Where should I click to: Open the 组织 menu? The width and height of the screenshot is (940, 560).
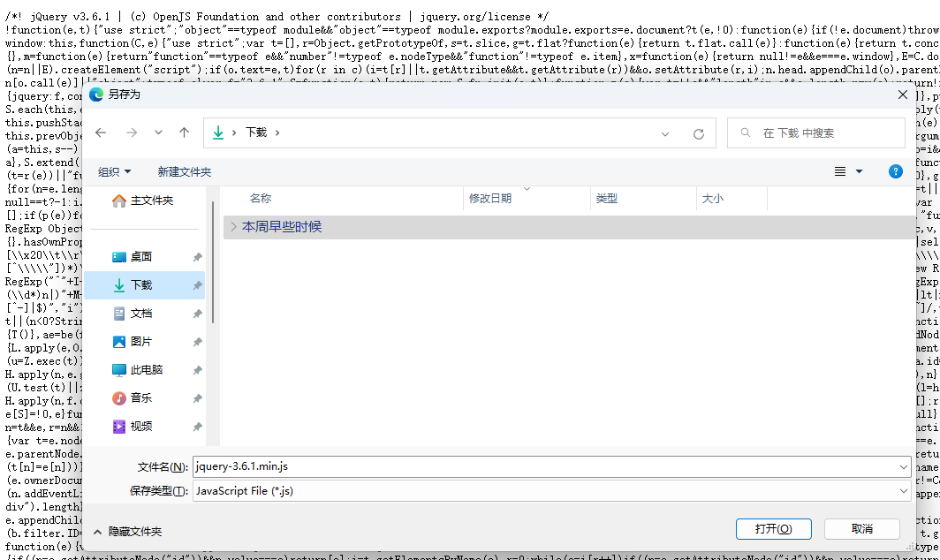(114, 172)
